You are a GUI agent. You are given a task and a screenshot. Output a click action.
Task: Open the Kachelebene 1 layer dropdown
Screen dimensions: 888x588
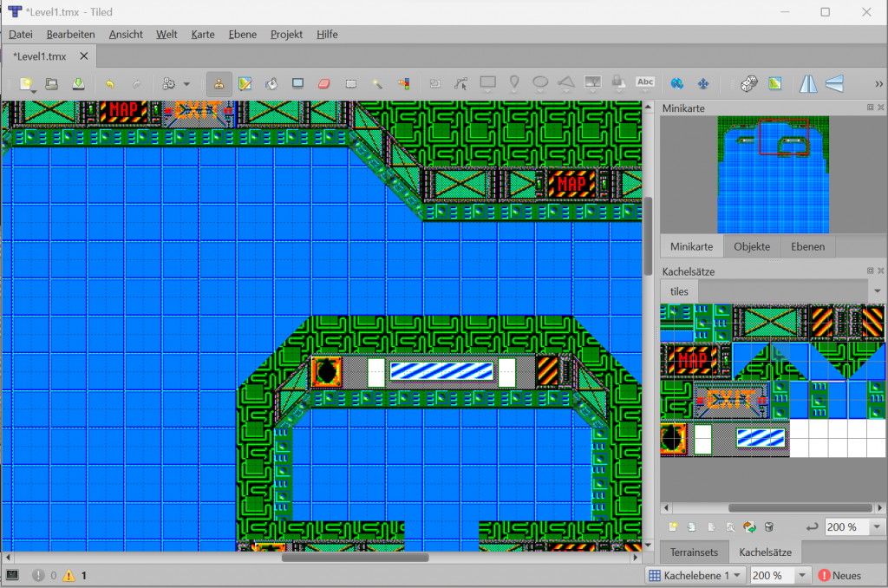[x=696, y=575]
